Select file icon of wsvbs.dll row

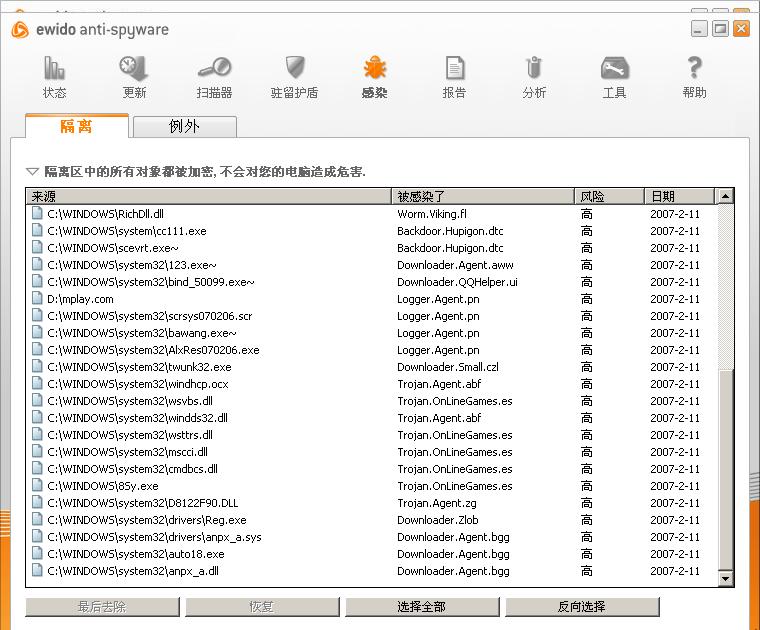pyautogui.click(x=37, y=400)
